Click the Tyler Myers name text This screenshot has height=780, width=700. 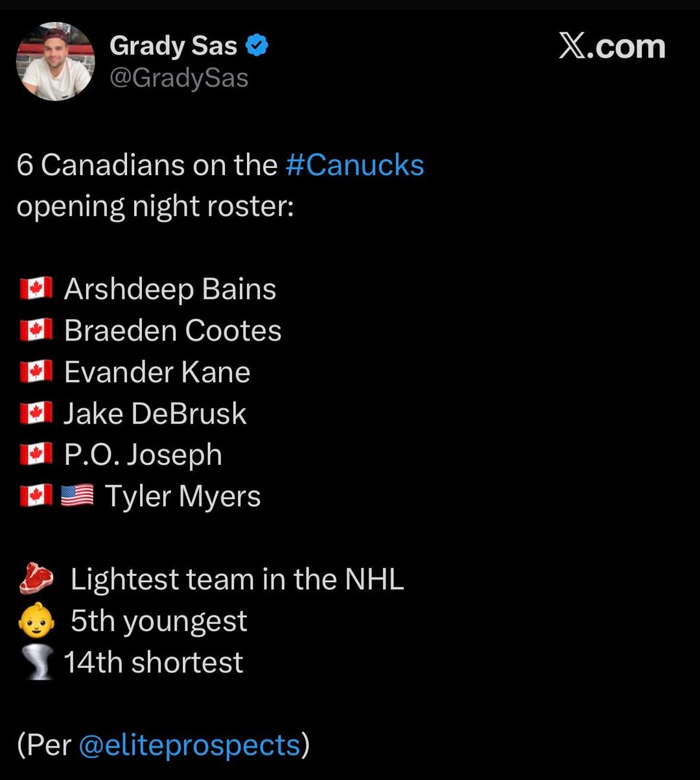[x=183, y=497]
